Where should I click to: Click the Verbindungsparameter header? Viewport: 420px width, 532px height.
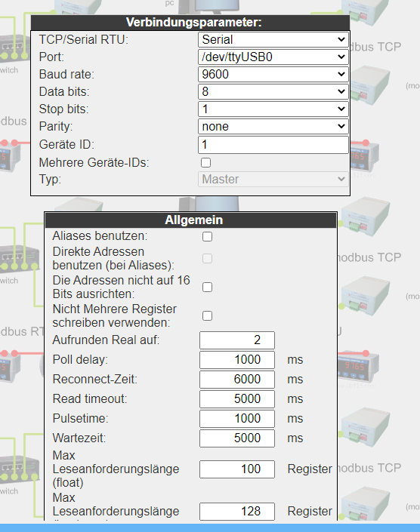coord(190,23)
